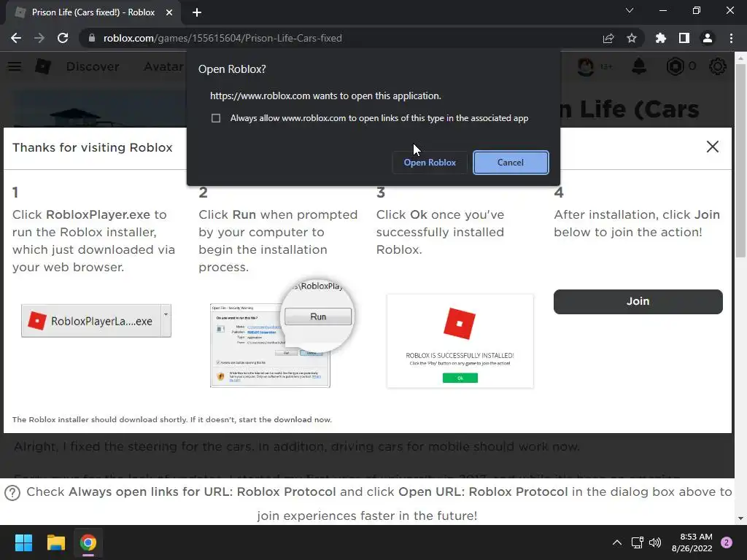Share this page icon in address bar
Image resolution: width=747 pixels, height=560 pixels.
[x=608, y=38]
